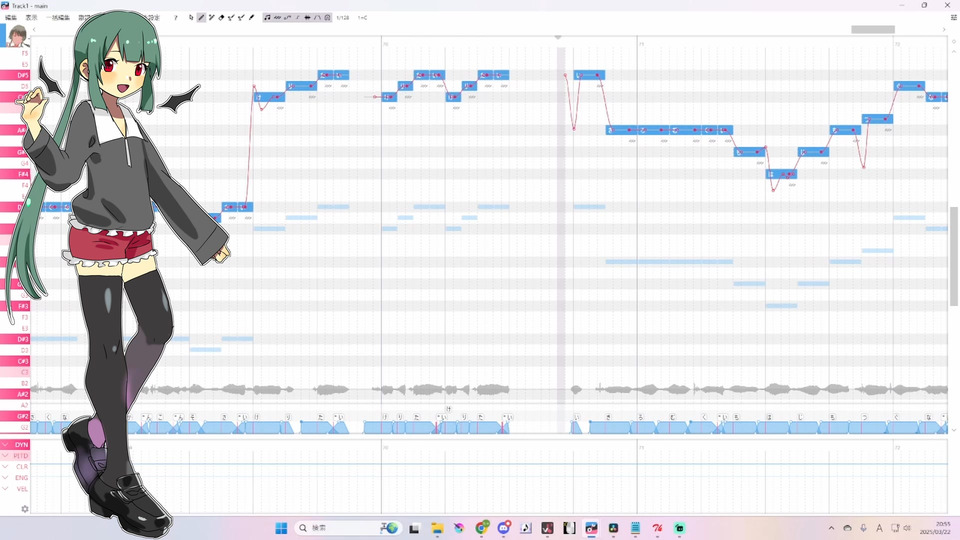The width and height of the screenshot is (960, 540).
Task: Click the D#5 piano key
Action: (15, 75)
